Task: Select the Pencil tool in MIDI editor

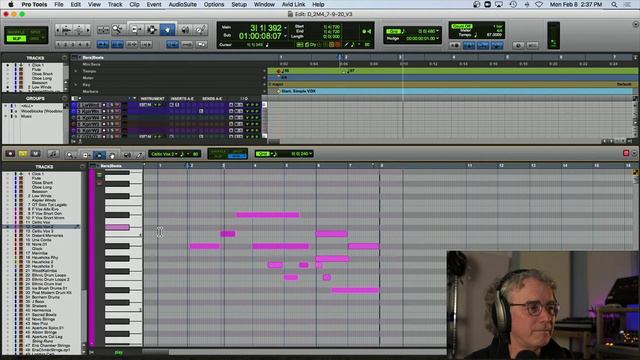Action: pos(139,154)
